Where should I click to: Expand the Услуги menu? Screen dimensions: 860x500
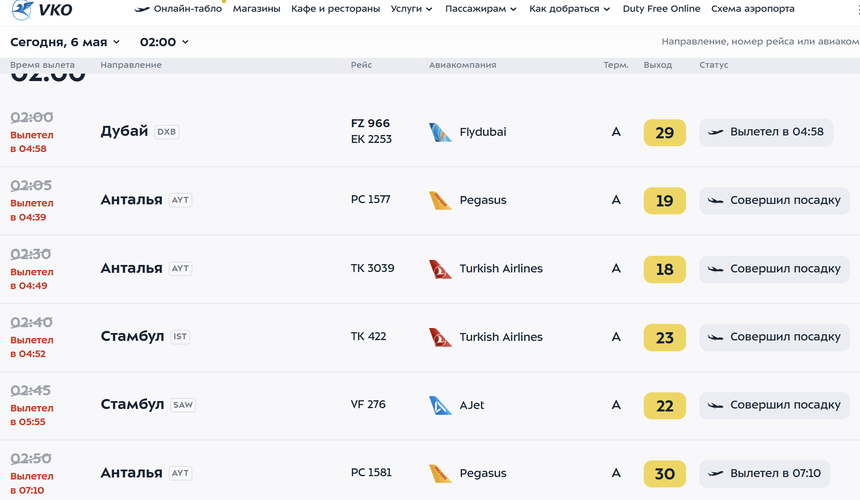click(x=411, y=9)
